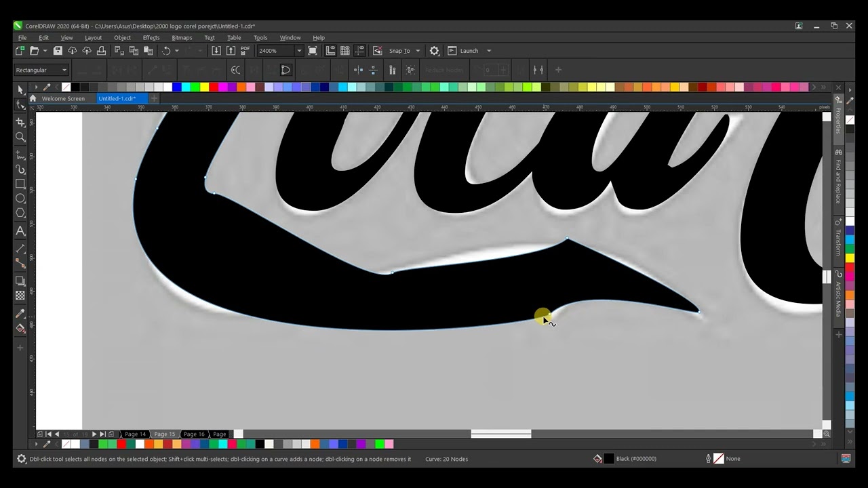Choose the Parallel Dimension line tool

coord(20,249)
